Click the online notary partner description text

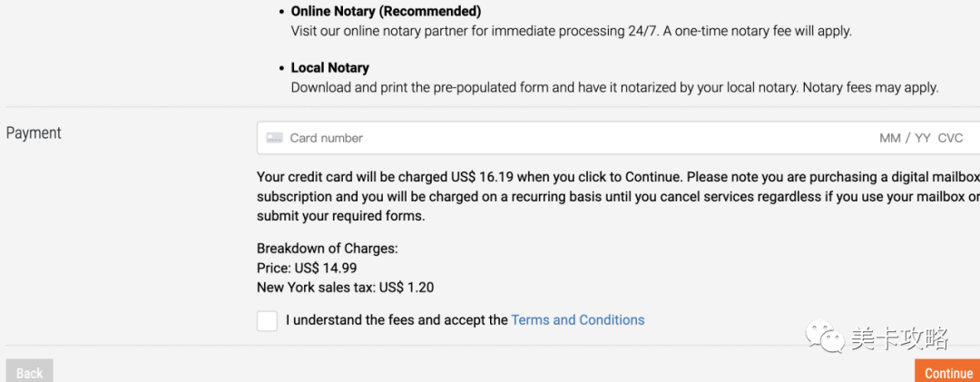tap(571, 31)
